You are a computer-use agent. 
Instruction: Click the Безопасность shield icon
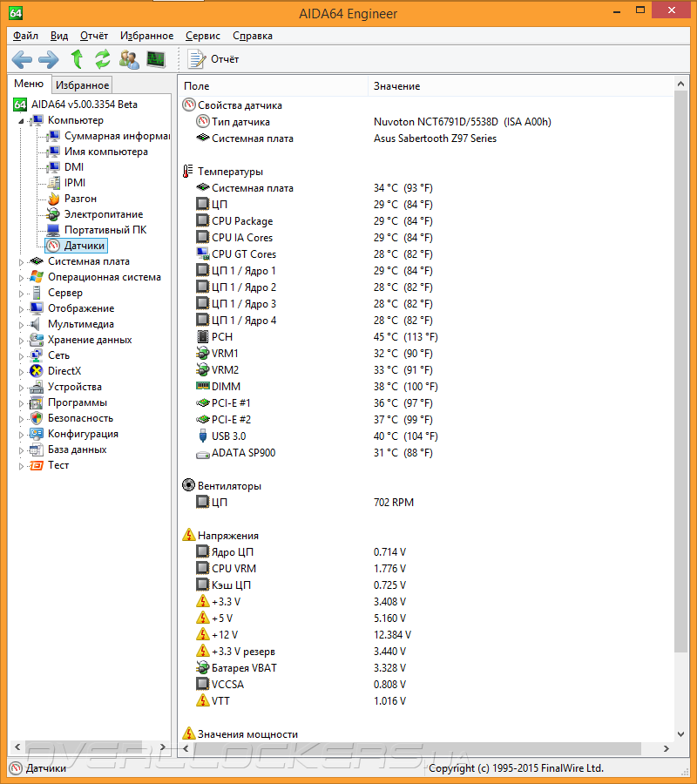[37, 418]
